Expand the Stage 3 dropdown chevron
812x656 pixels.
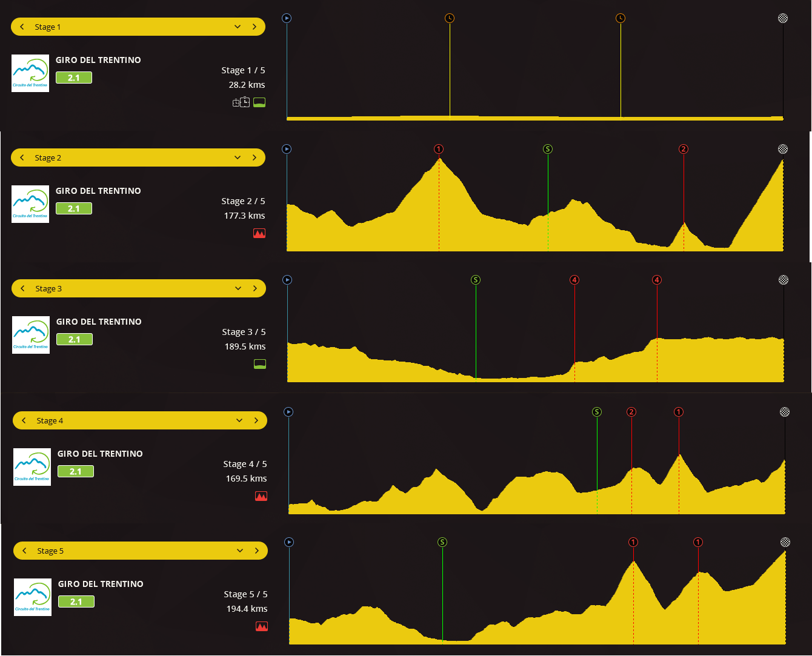point(238,288)
